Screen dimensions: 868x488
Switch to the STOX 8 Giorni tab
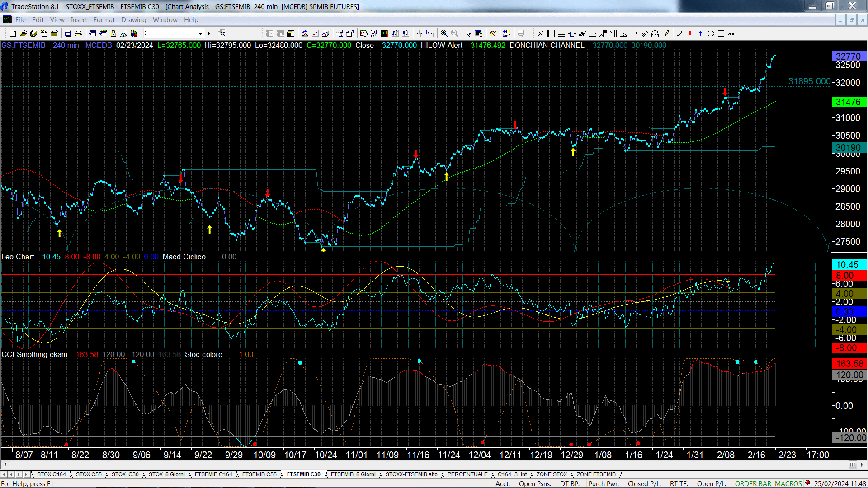tap(167, 474)
